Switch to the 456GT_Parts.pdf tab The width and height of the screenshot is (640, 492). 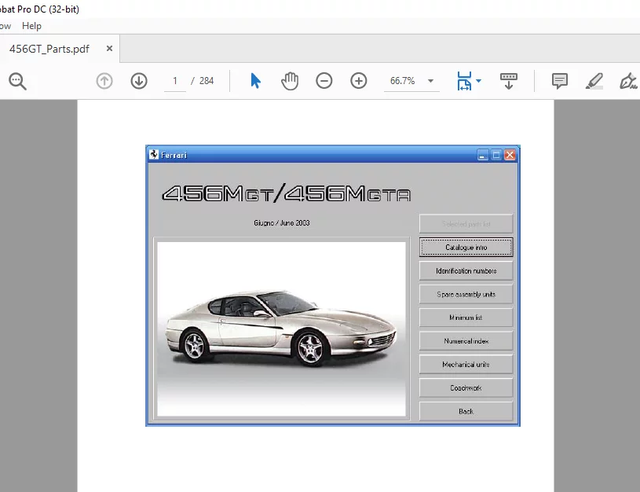tap(50, 48)
